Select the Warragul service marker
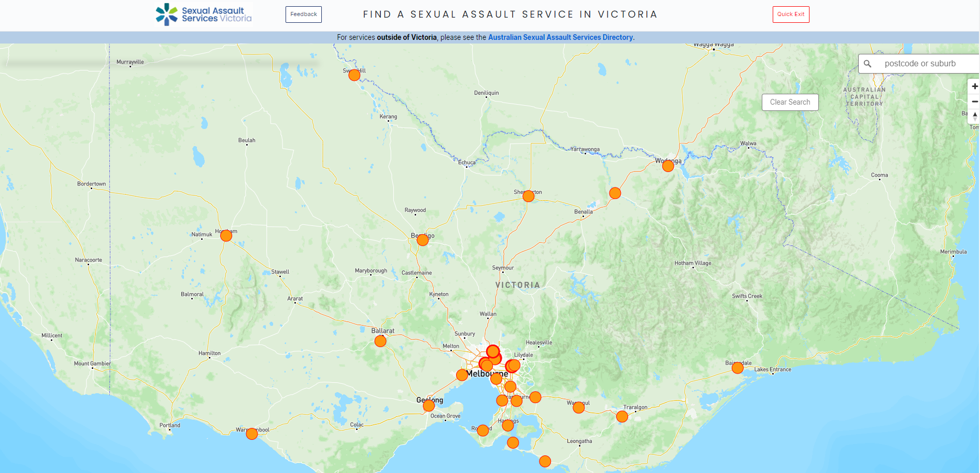980x473 pixels. [579, 408]
